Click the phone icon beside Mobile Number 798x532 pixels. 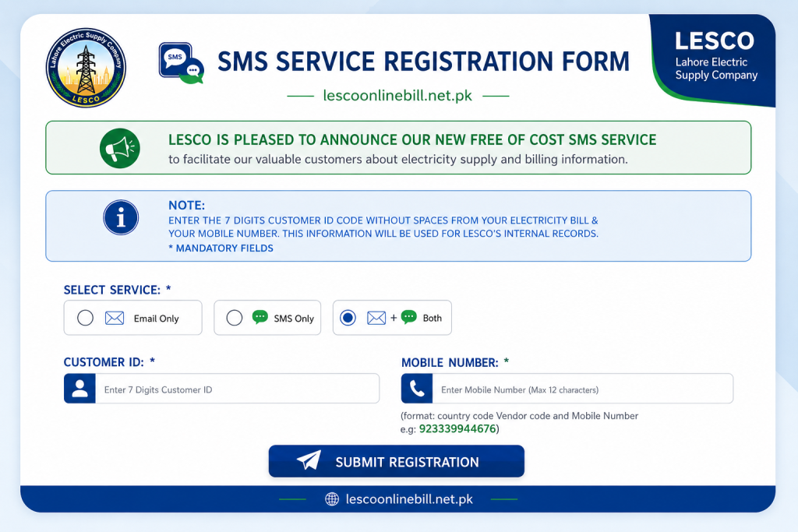[417, 389]
